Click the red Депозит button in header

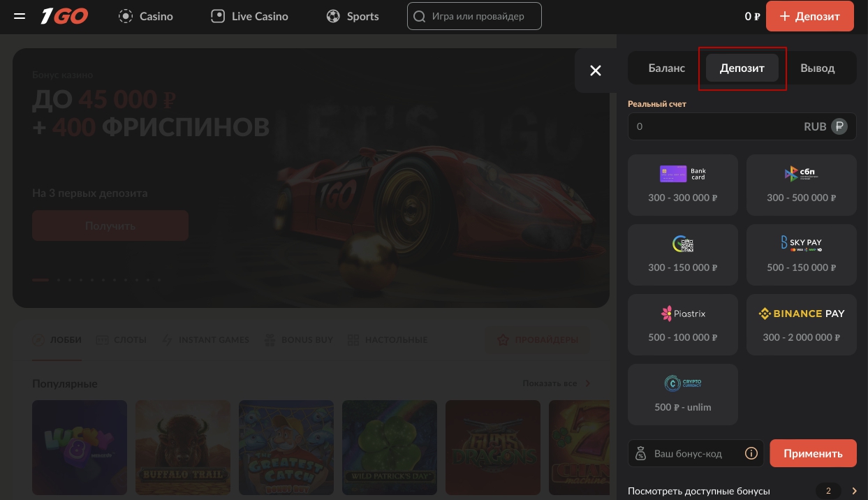pos(810,16)
